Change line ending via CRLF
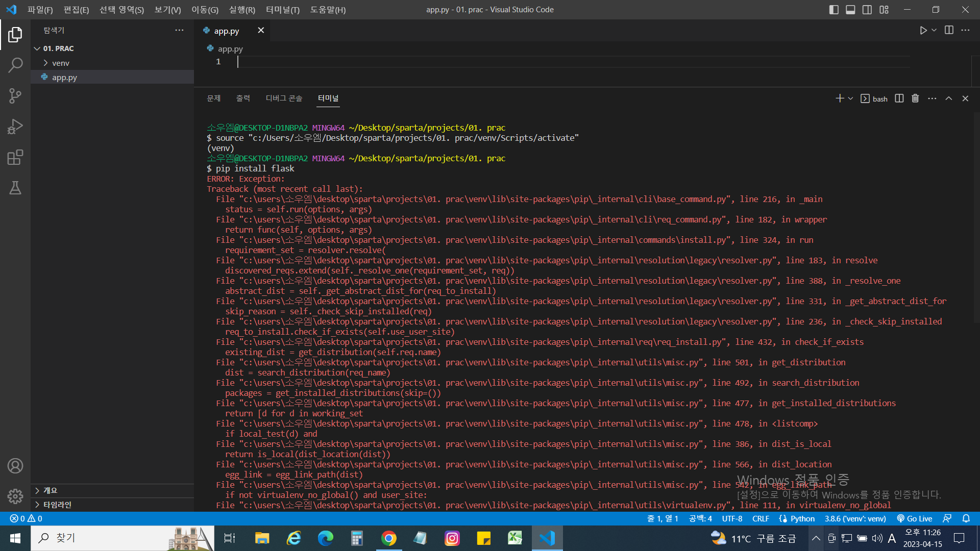 click(761, 518)
